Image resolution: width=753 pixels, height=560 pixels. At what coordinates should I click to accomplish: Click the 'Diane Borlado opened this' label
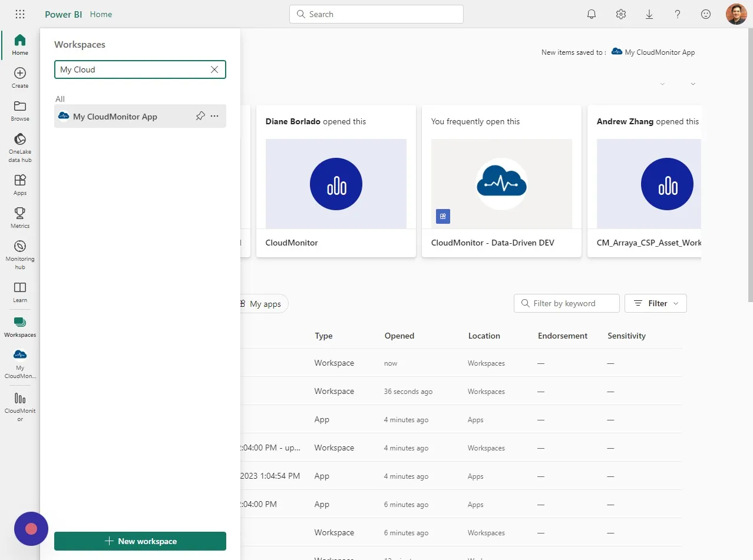[x=316, y=121]
